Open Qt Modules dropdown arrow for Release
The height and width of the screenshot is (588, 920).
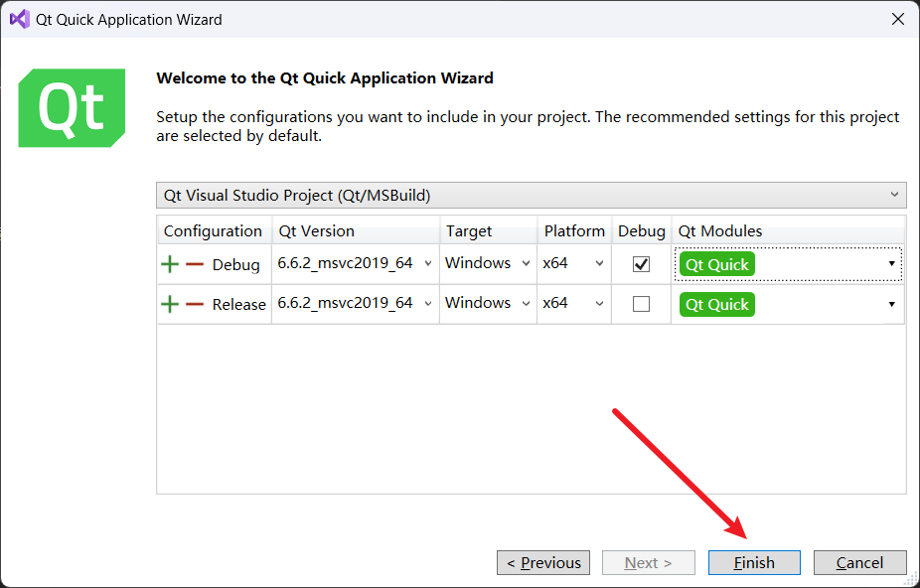[x=891, y=304]
